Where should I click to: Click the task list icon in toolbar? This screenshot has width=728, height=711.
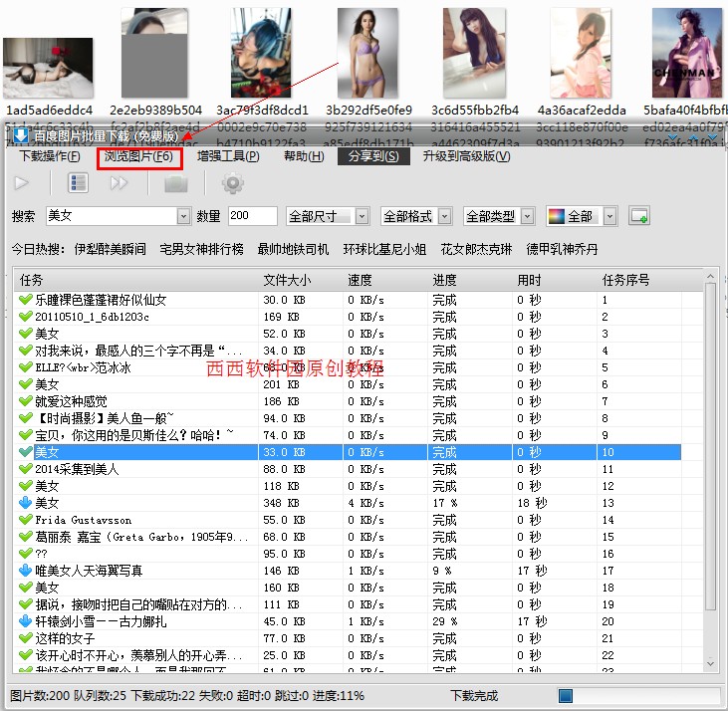point(78,183)
